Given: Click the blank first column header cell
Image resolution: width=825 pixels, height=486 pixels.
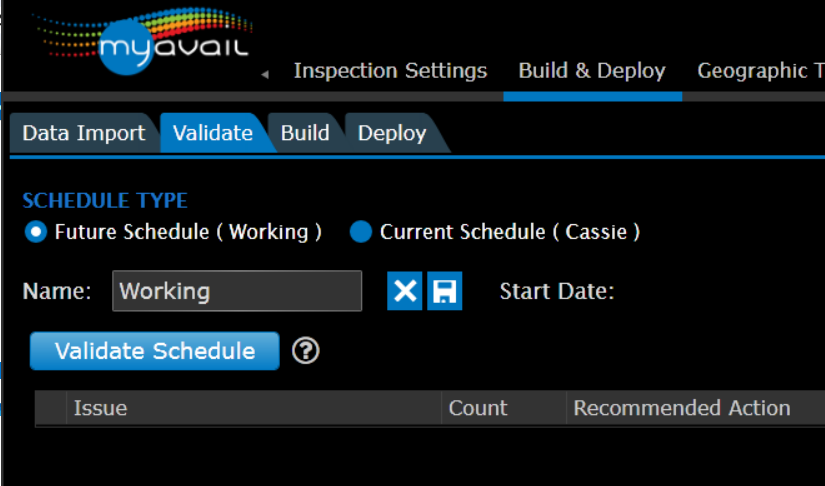Looking at the screenshot, I should click(x=50, y=408).
